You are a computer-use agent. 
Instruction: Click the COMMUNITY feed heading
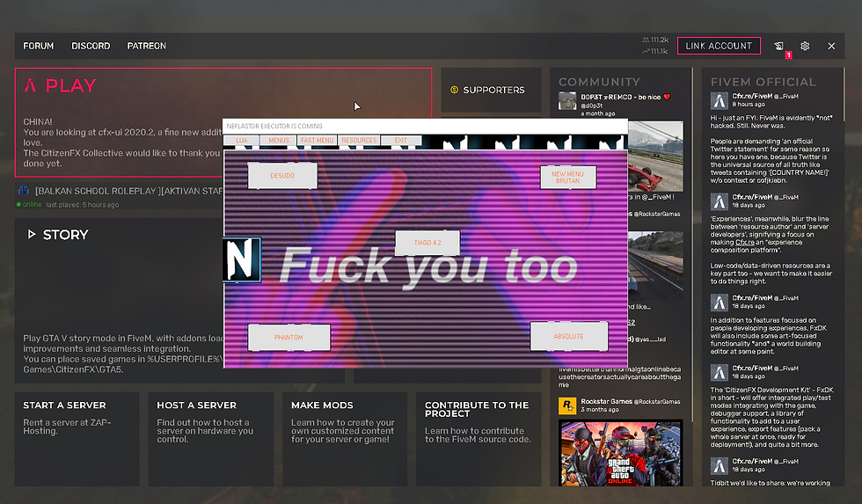599,82
